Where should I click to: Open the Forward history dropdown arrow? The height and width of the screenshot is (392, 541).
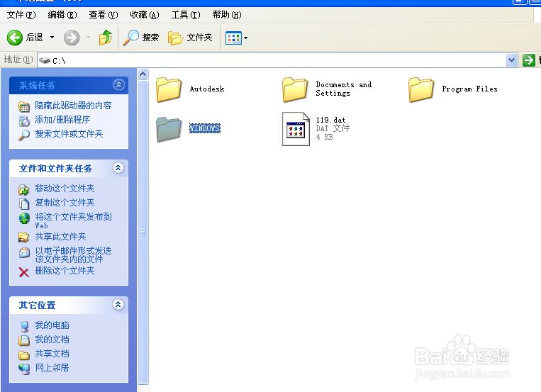88,38
